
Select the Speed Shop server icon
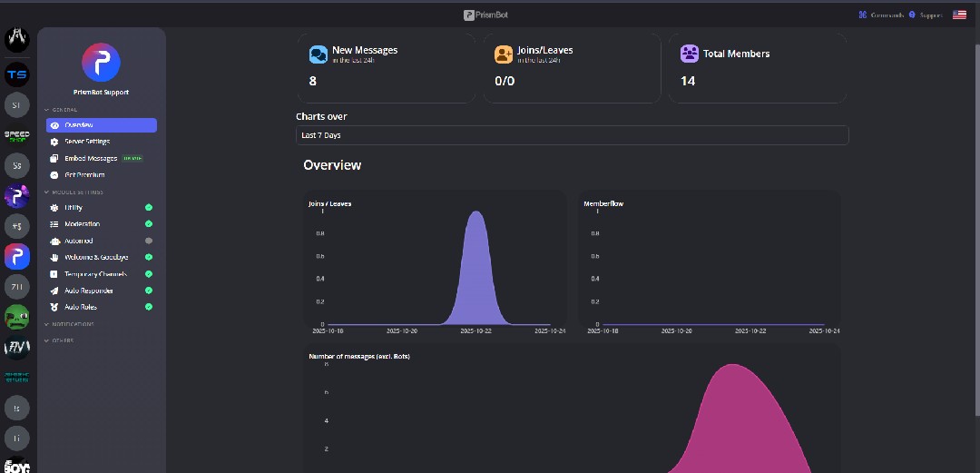point(16,135)
